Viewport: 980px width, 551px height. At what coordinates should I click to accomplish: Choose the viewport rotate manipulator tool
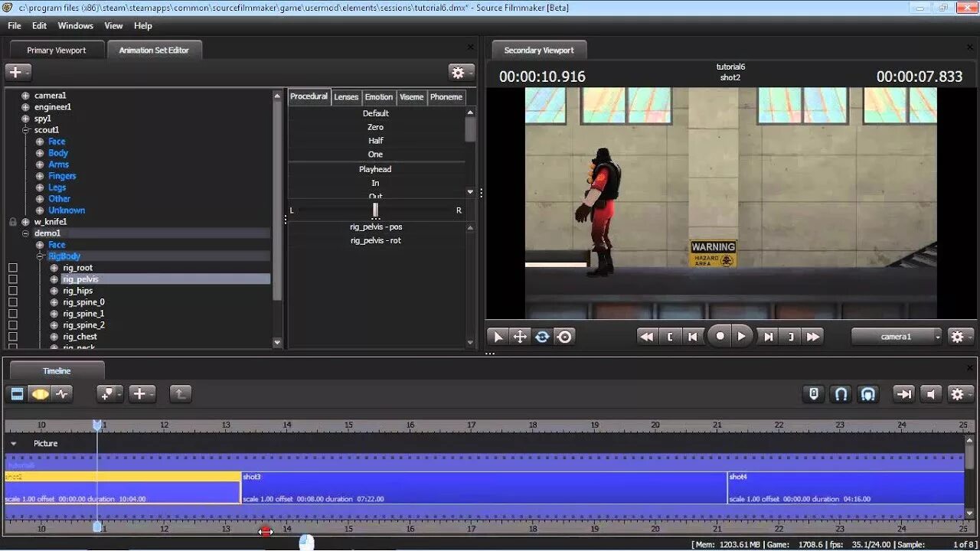point(542,337)
